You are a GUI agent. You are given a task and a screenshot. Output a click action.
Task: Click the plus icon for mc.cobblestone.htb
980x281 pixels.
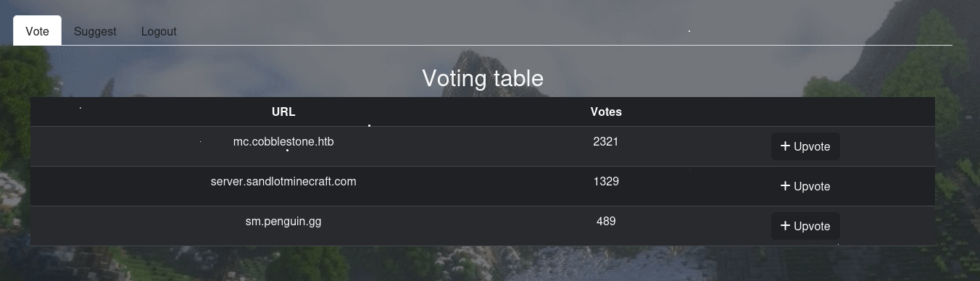pos(785,146)
